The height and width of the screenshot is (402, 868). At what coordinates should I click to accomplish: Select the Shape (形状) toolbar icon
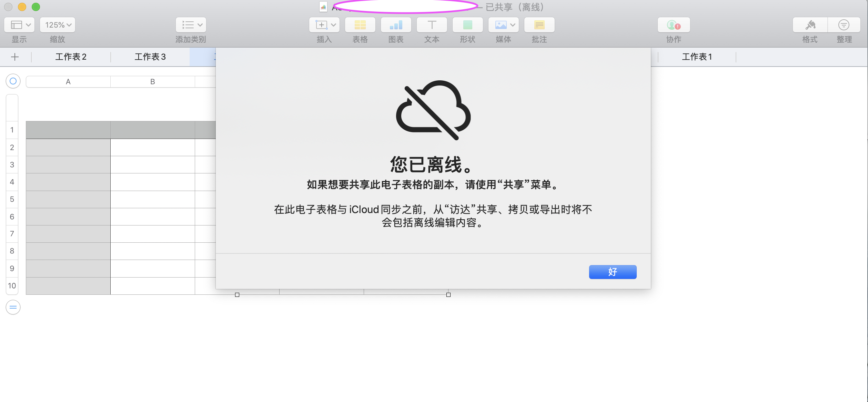[x=467, y=25]
